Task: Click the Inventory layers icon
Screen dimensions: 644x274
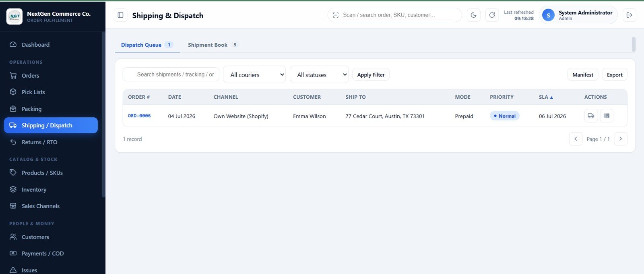Action: [13, 189]
